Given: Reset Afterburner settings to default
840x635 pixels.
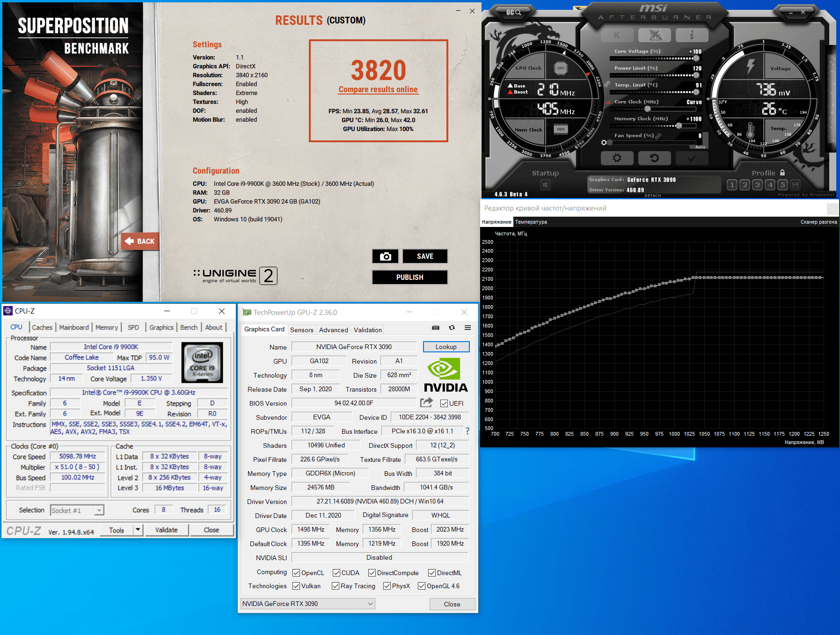Looking at the screenshot, I should [x=655, y=158].
